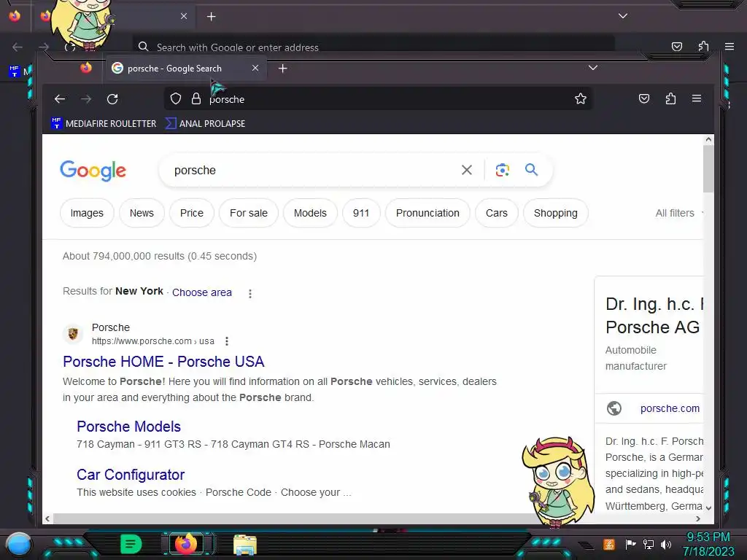Click Porsche crest favicon in result
This screenshot has width=747, height=560.
[x=73, y=334]
